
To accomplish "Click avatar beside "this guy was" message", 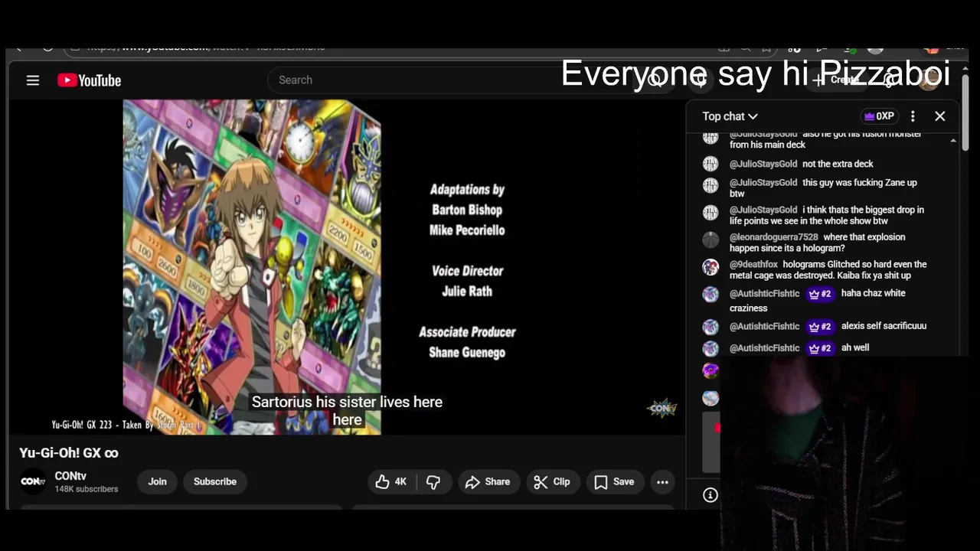I will coord(710,184).
